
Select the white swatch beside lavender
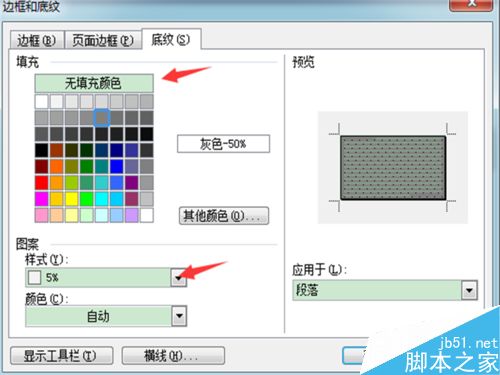(147, 215)
